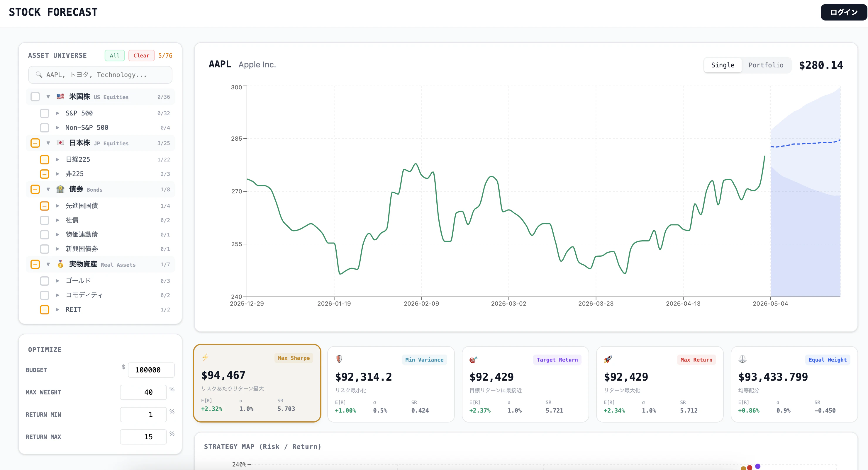Click the rocket icon on Max Return card
868x470 pixels.
point(608,360)
